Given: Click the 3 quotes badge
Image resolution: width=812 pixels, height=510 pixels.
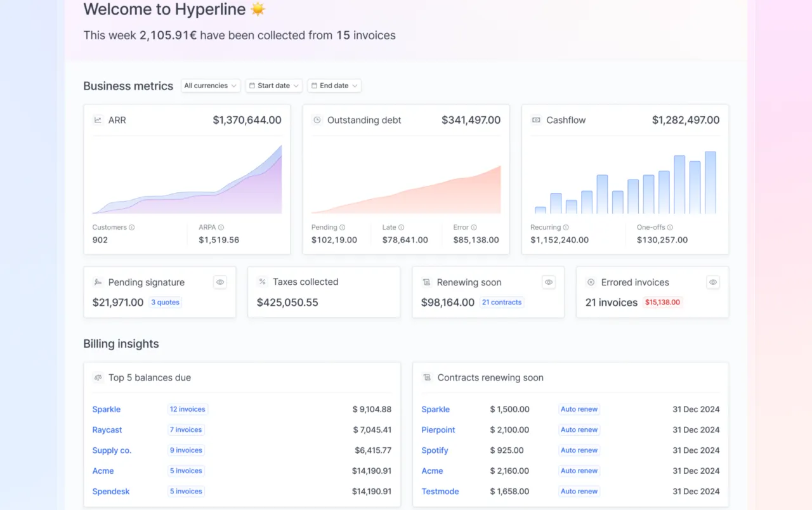Looking at the screenshot, I should (166, 303).
